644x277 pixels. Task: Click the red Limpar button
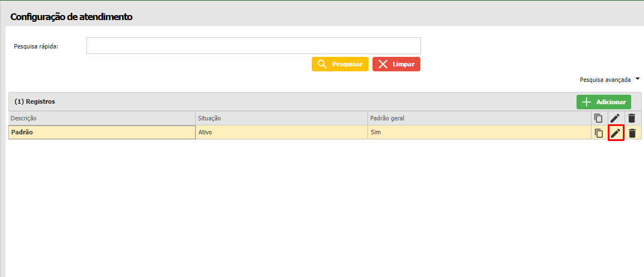tap(396, 65)
